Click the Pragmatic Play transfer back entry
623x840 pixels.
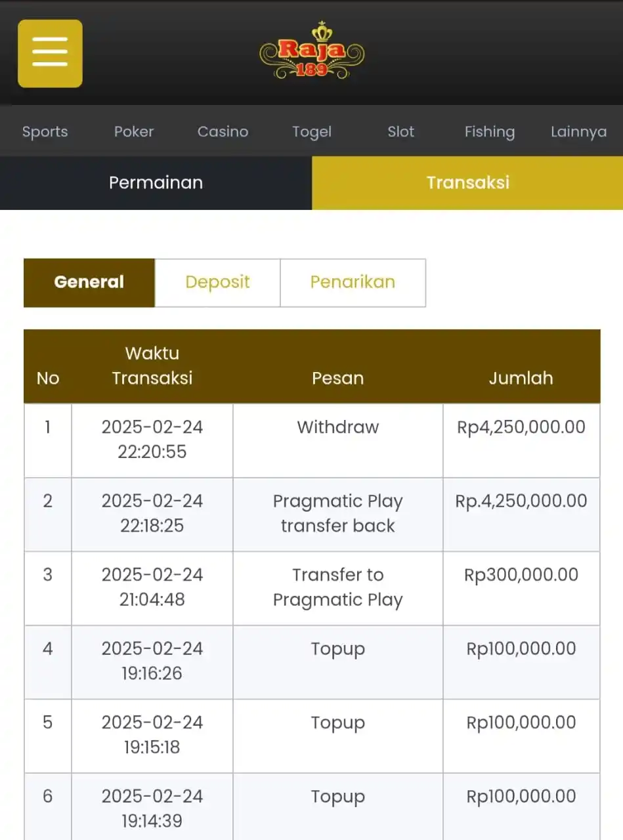click(337, 513)
